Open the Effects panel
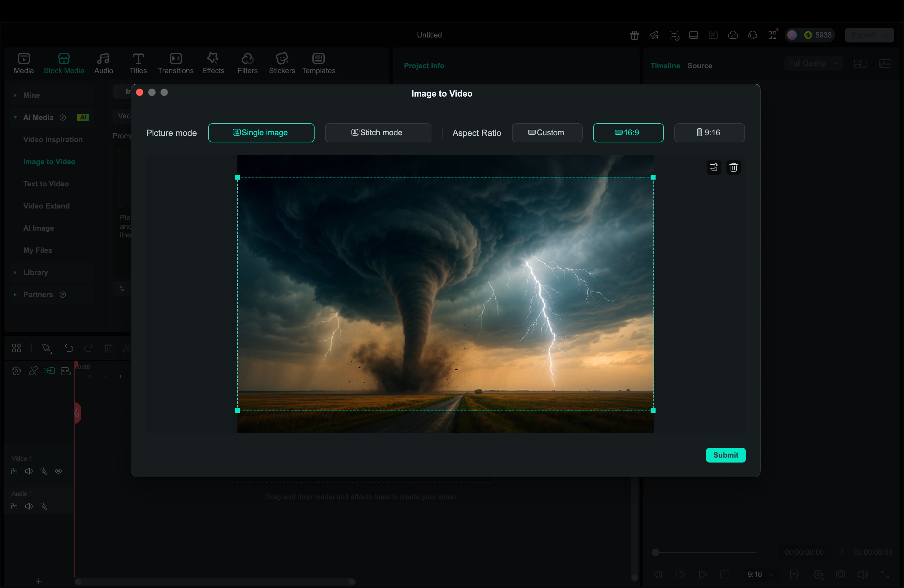Screen dimensions: 904x588 pos(213,63)
